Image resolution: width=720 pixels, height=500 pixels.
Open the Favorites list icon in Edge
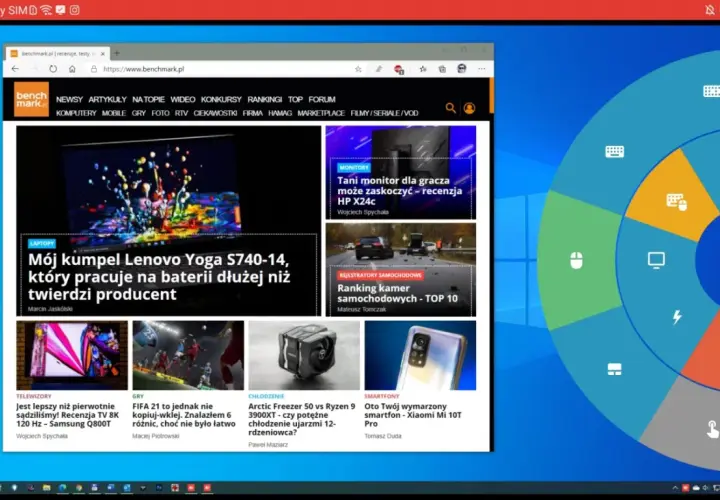point(422,69)
